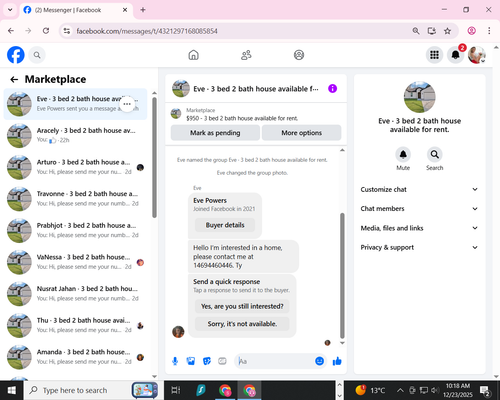Open the Travonne conversation

click(75, 199)
